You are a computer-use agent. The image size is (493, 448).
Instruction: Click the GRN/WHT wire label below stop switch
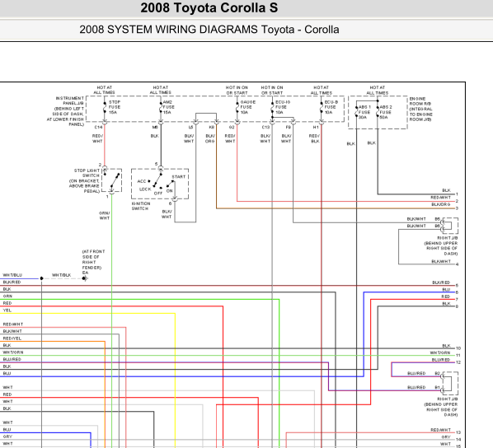click(x=105, y=216)
